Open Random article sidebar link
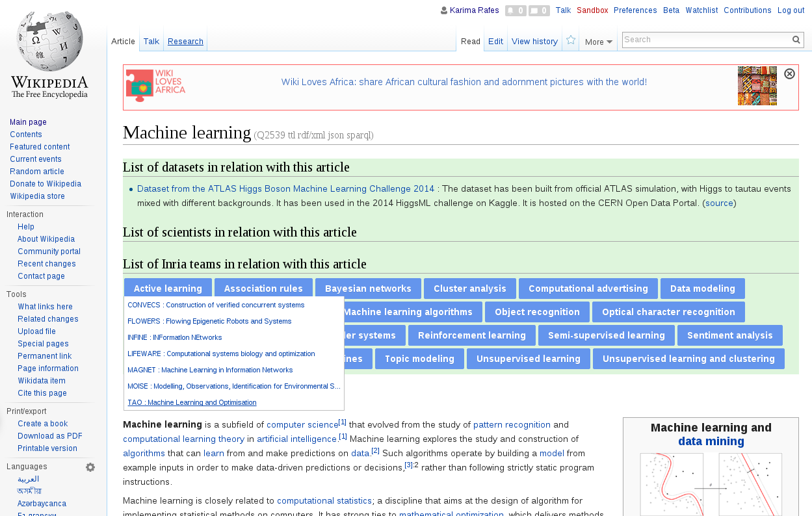 pos(37,172)
